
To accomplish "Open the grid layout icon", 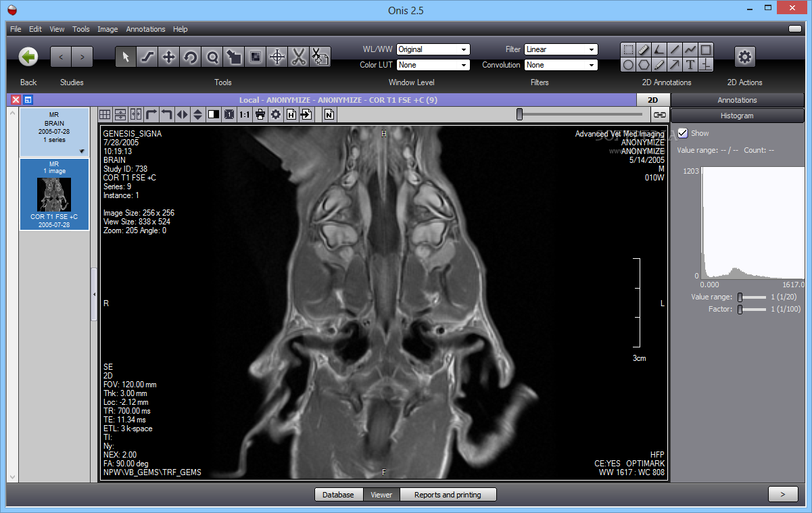I will click(x=105, y=115).
